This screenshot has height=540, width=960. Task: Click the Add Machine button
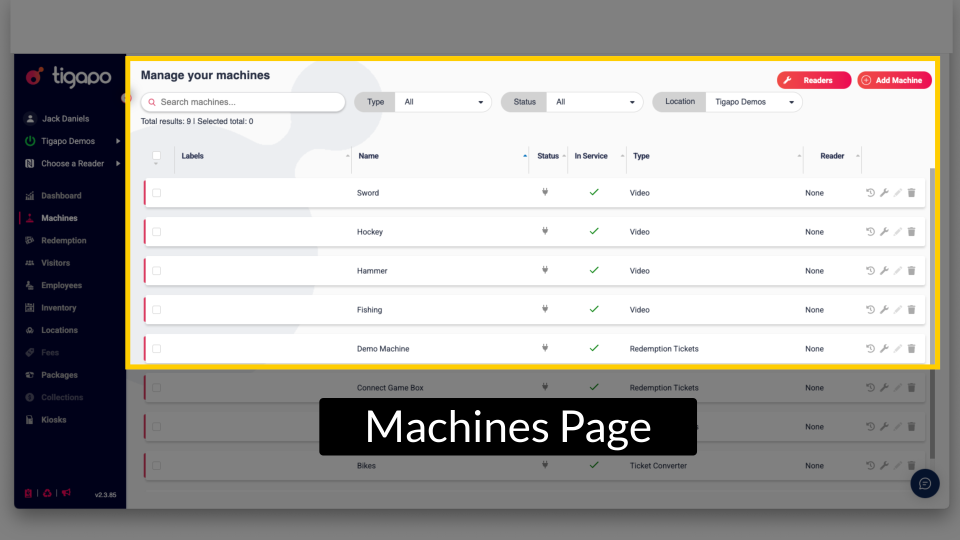(x=894, y=80)
